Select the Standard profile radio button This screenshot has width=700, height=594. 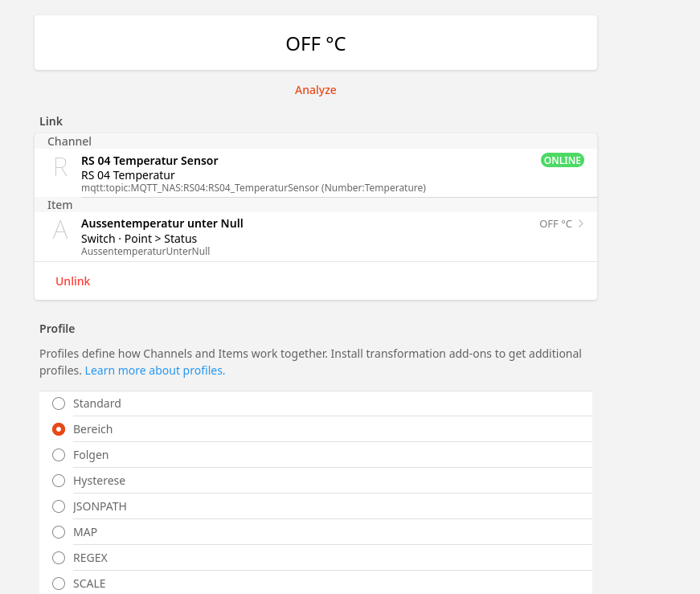[x=59, y=404]
